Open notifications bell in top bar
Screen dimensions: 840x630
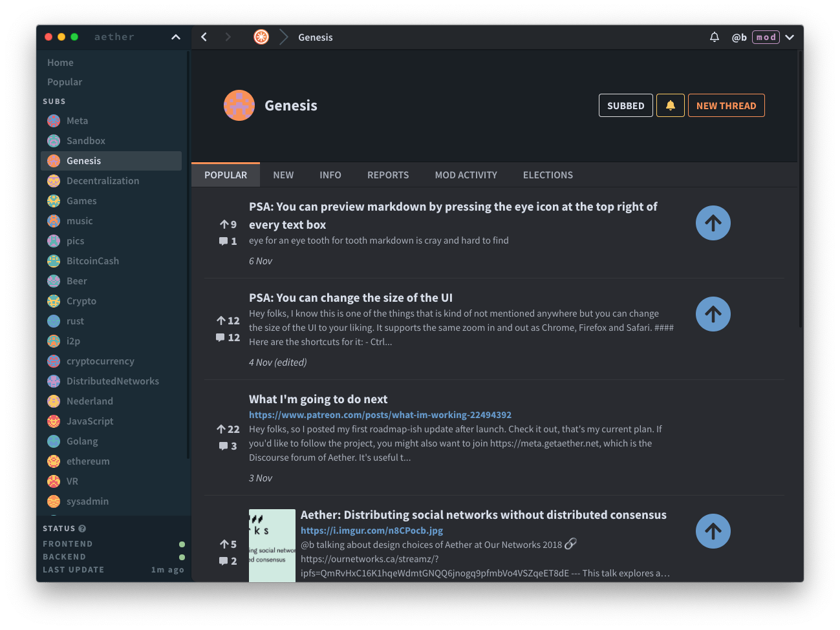pos(714,37)
